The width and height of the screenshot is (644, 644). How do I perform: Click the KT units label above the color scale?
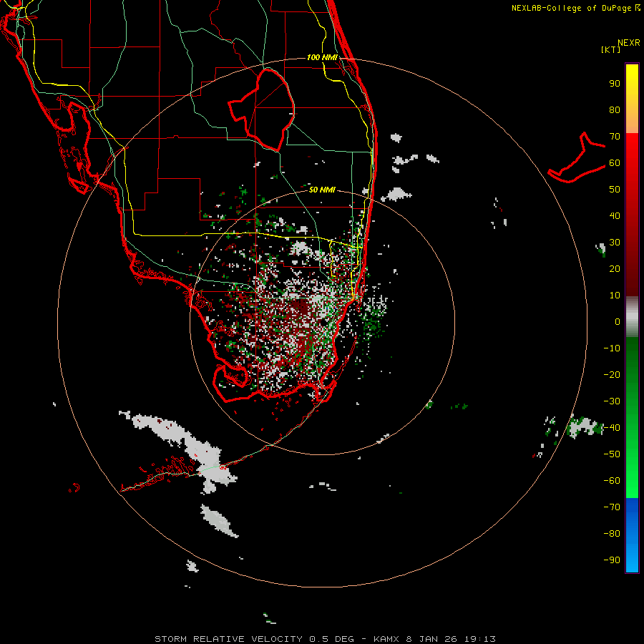(610, 49)
